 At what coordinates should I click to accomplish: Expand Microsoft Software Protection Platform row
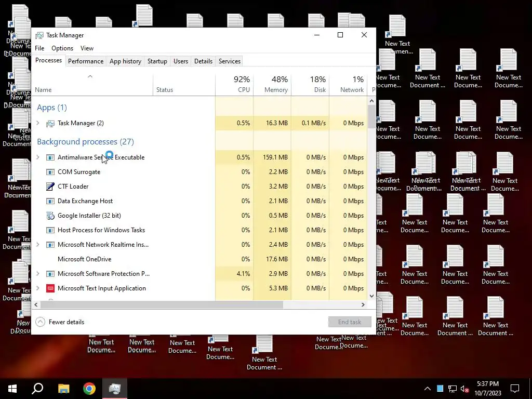37,274
